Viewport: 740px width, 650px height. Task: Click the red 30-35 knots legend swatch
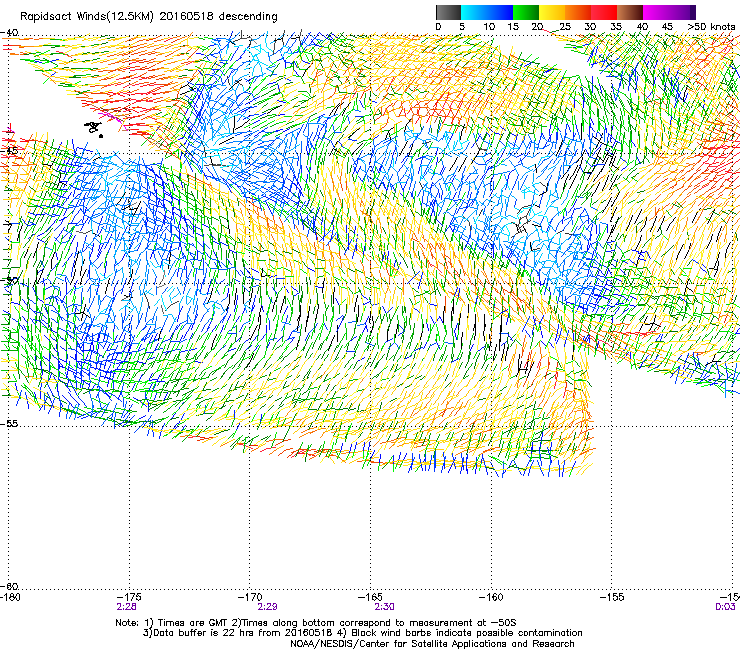point(604,12)
